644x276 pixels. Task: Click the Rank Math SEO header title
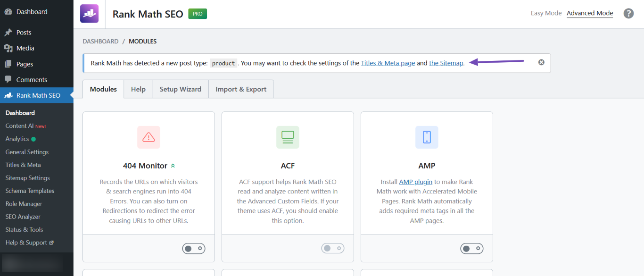148,14
